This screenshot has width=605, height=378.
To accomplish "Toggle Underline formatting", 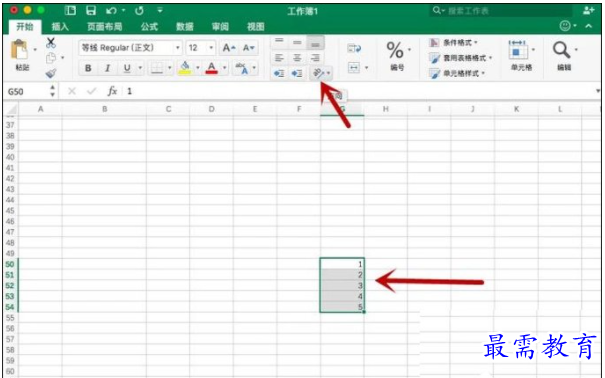I will coord(127,69).
